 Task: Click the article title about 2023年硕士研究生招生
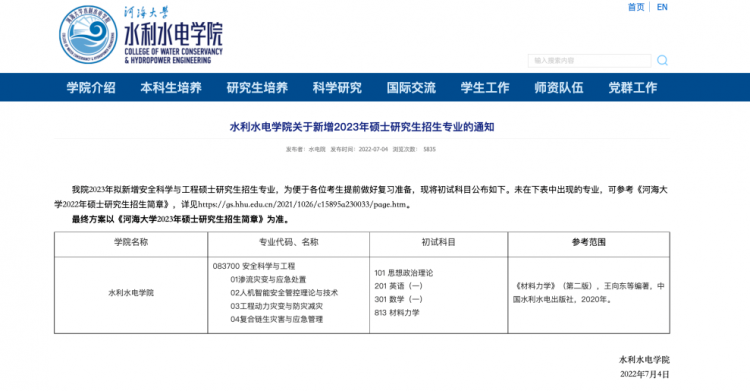click(x=362, y=127)
